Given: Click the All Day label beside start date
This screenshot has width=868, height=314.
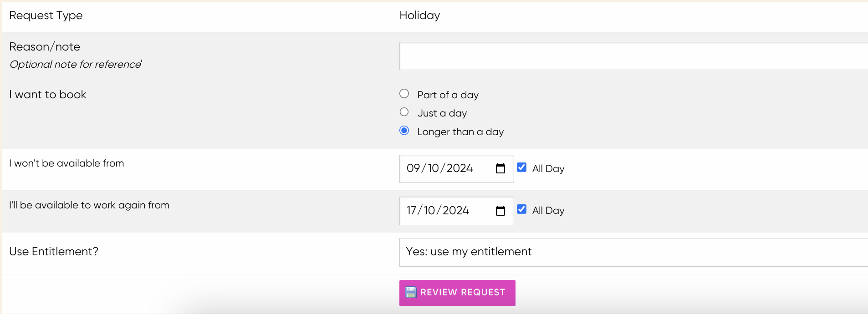Looking at the screenshot, I should [x=548, y=169].
